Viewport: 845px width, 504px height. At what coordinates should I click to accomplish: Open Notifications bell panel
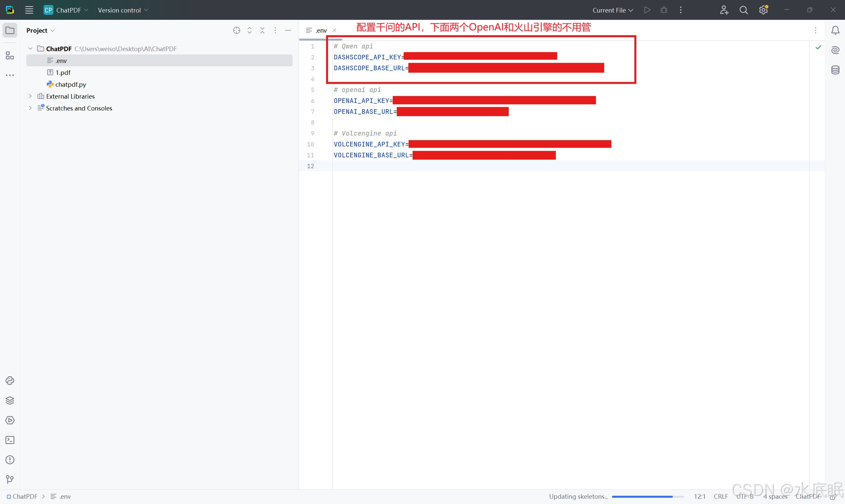835,31
